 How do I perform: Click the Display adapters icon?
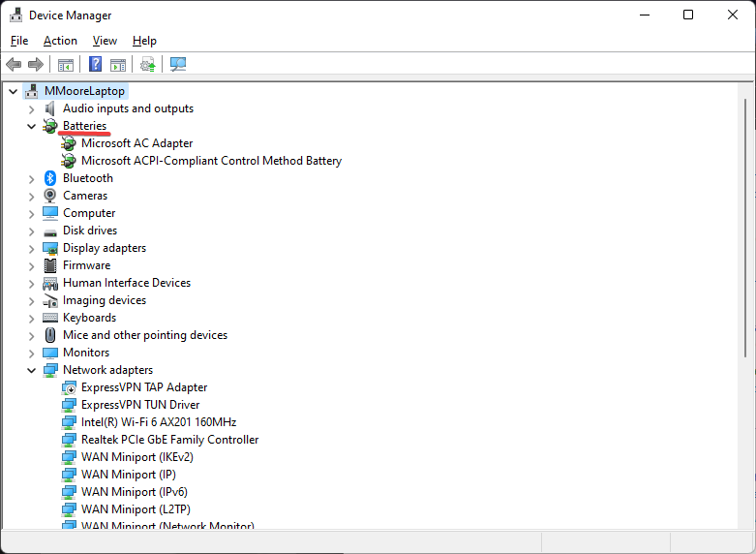pyautogui.click(x=50, y=248)
